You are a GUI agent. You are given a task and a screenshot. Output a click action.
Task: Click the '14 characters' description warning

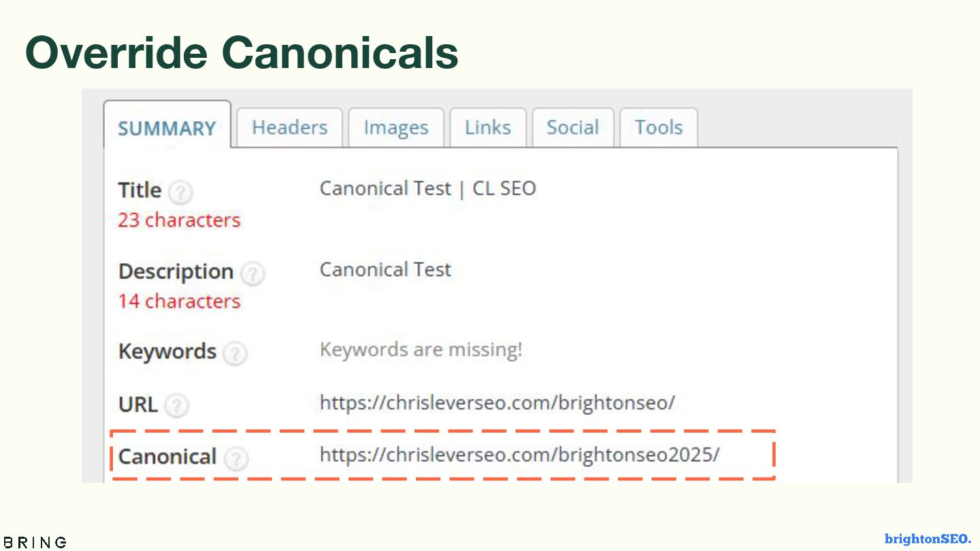point(179,301)
